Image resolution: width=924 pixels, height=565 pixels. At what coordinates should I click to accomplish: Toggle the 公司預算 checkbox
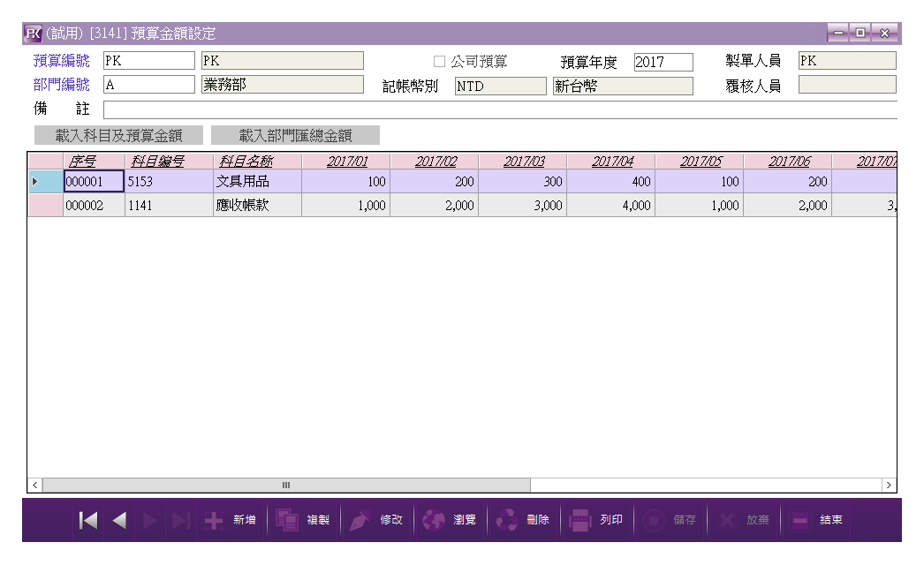pos(439,63)
